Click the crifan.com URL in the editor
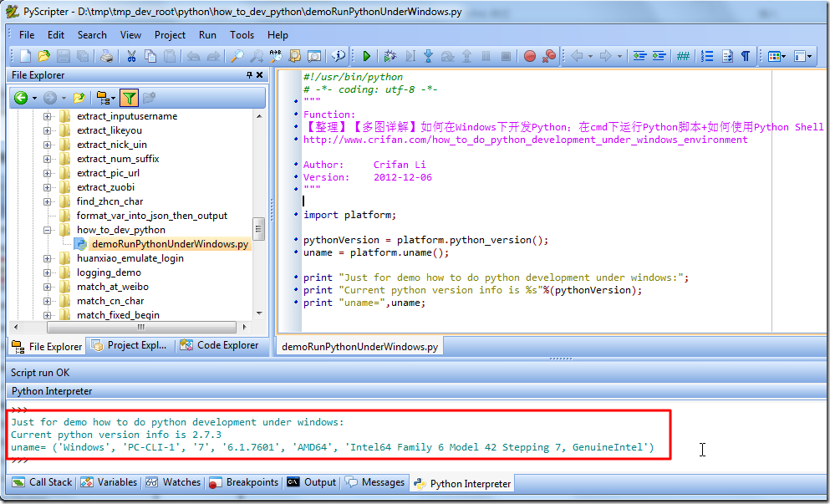 pos(525,140)
